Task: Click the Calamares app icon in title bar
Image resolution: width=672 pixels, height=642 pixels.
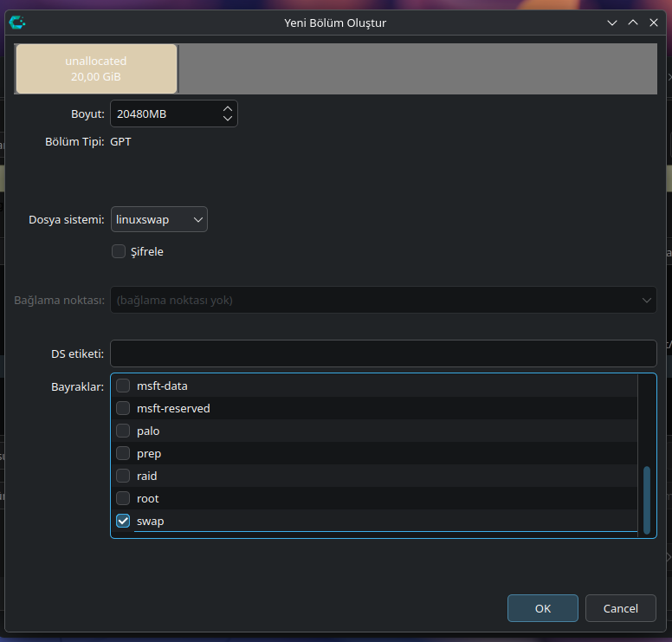Action: [x=17, y=23]
